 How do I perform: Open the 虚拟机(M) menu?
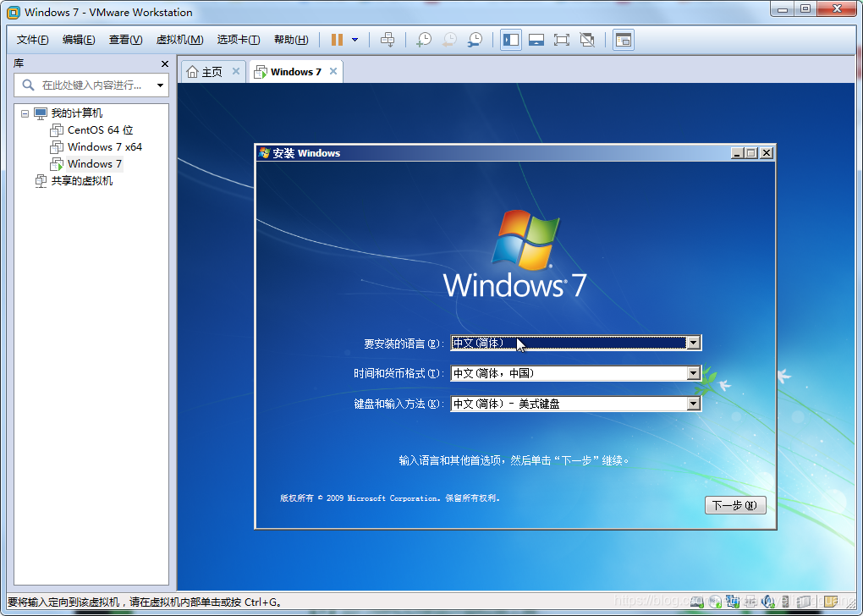tap(179, 40)
